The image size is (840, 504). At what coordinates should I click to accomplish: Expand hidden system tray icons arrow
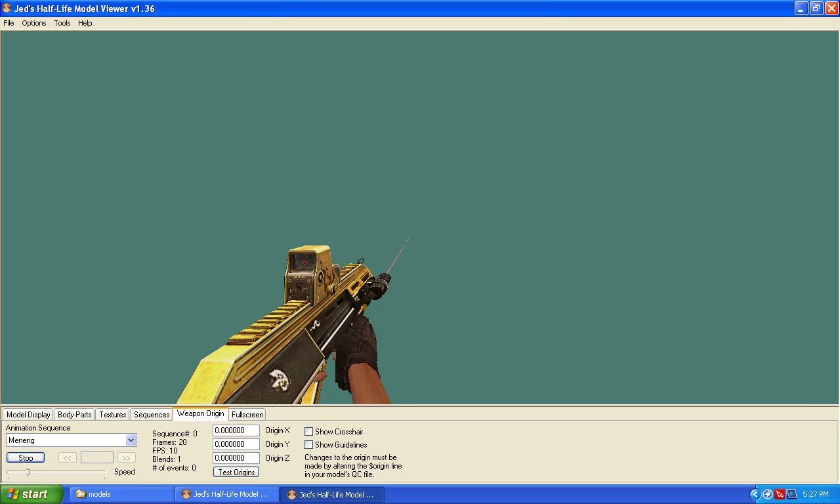click(755, 495)
